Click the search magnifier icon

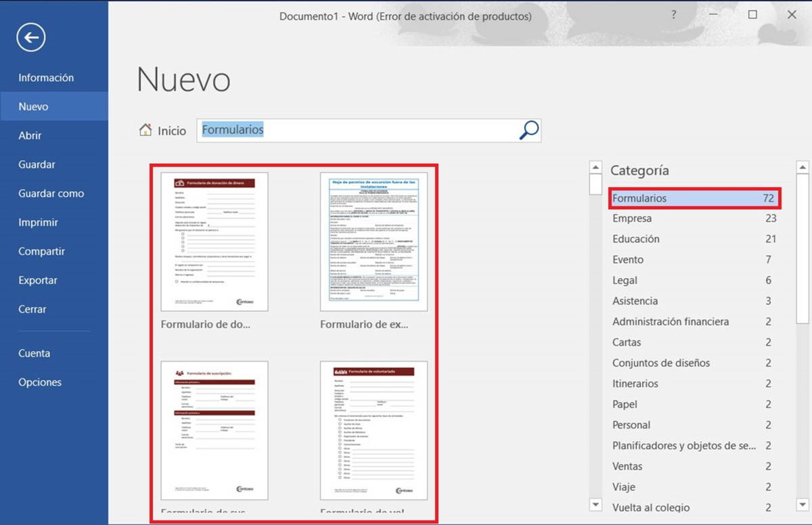[528, 130]
